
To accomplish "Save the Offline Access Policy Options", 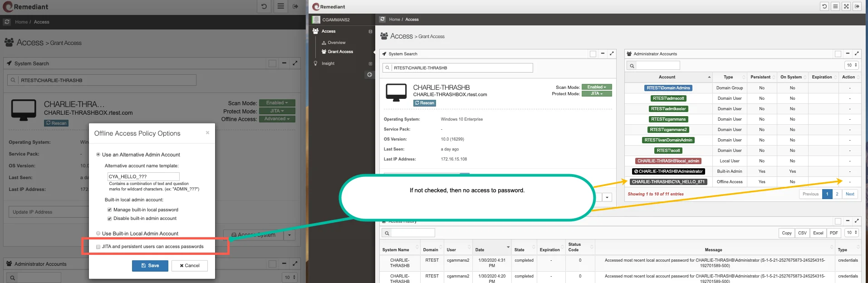I will point(150,266).
